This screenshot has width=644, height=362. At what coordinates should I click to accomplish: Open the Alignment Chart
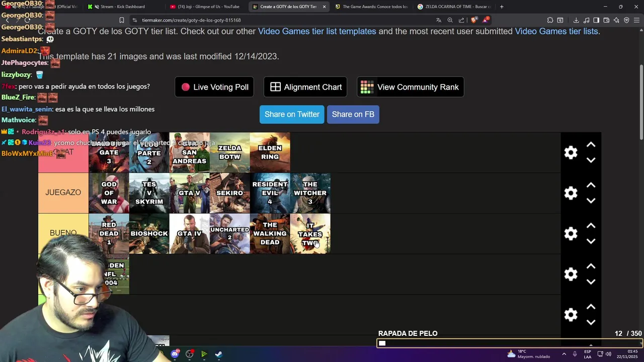click(305, 87)
